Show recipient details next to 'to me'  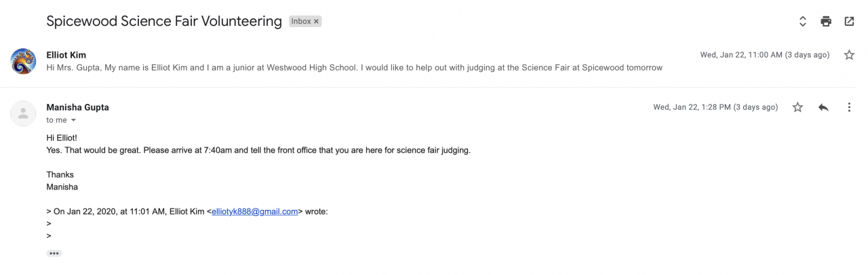[73, 120]
